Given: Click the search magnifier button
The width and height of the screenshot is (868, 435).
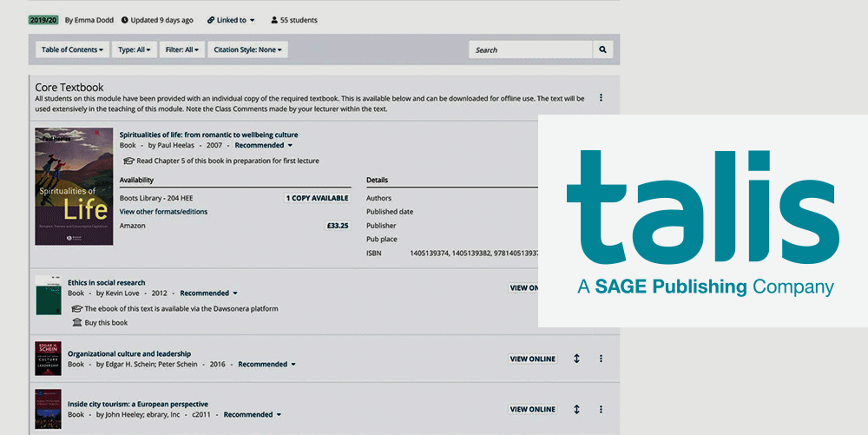Looking at the screenshot, I should (x=602, y=50).
